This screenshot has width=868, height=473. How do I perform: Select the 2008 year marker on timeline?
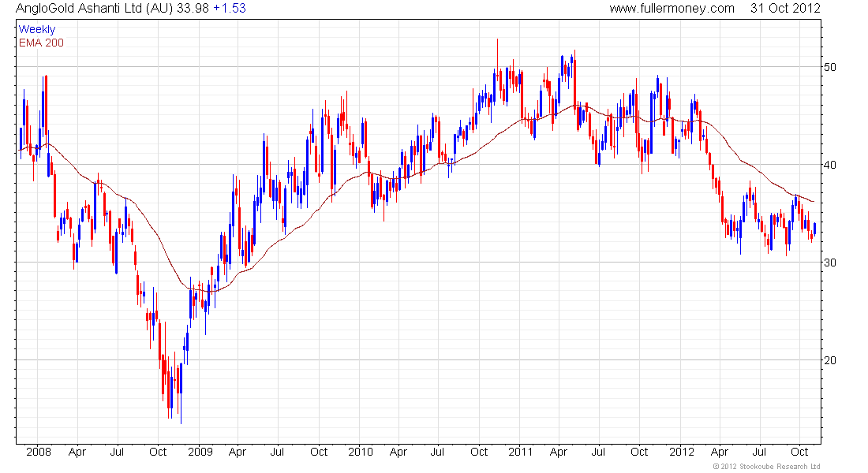(x=39, y=452)
